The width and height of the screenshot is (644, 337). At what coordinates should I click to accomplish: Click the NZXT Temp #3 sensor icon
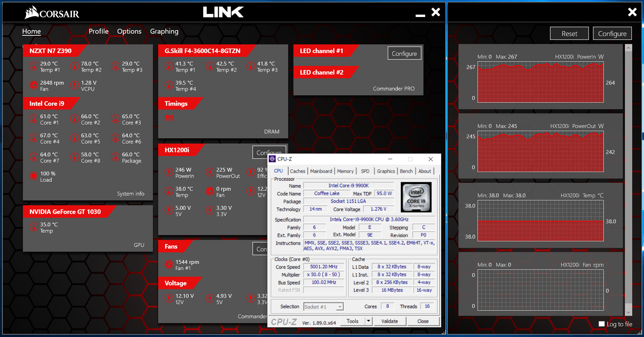[x=115, y=66]
